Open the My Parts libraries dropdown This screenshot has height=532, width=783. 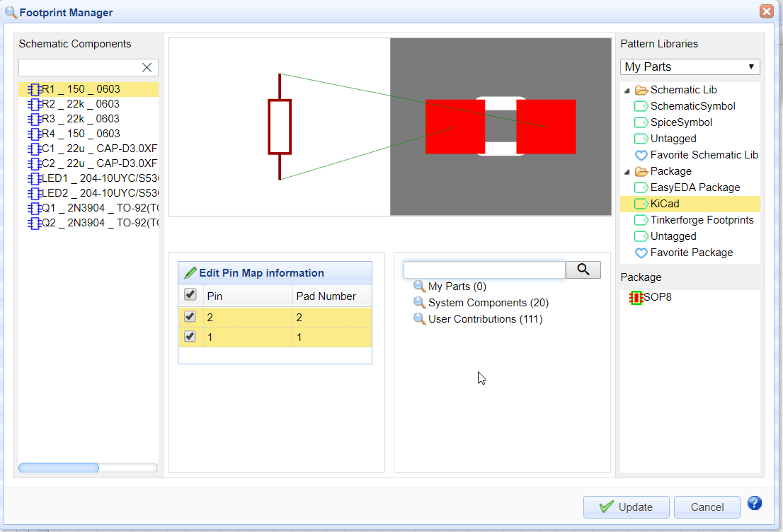click(x=690, y=67)
